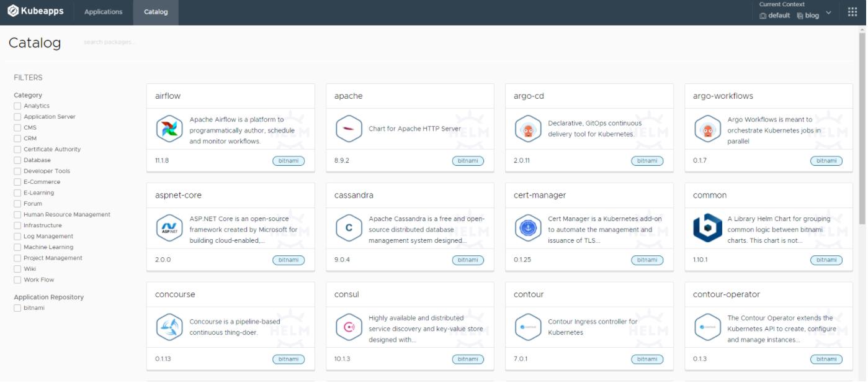This screenshot has height=382, width=868.
Task: Click the ASP.NET Core logo icon
Action: coord(169,229)
